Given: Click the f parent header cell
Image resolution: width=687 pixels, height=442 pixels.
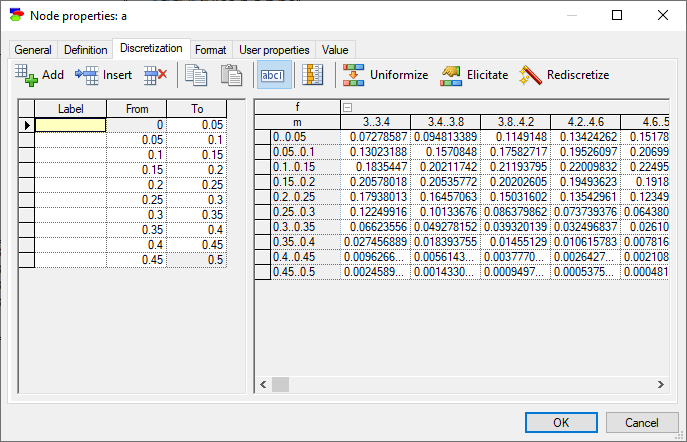Looking at the screenshot, I should click(x=297, y=107).
